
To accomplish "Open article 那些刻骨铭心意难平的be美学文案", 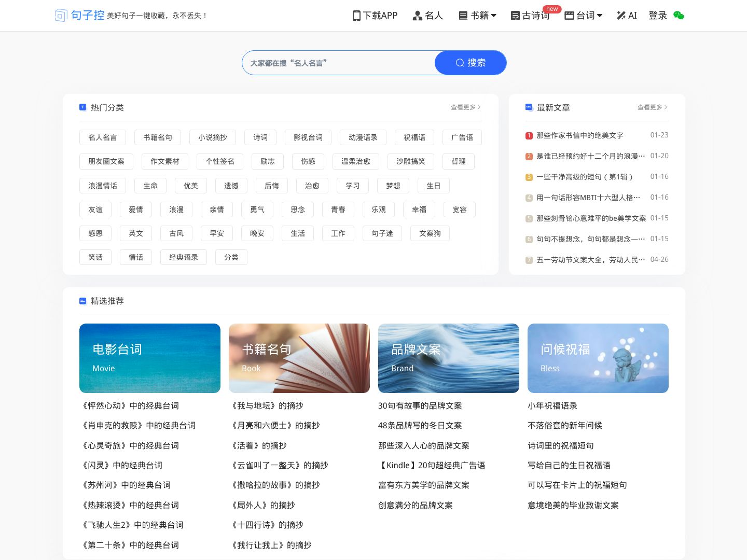I will (591, 218).
